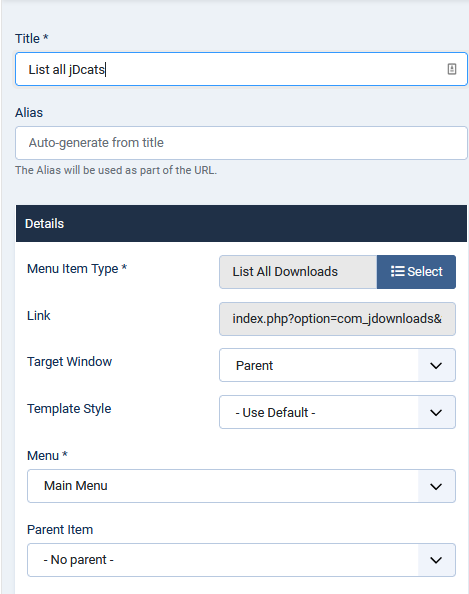
Task: Focus the Title field containing List all jDcats
Action: coord(241,69)
